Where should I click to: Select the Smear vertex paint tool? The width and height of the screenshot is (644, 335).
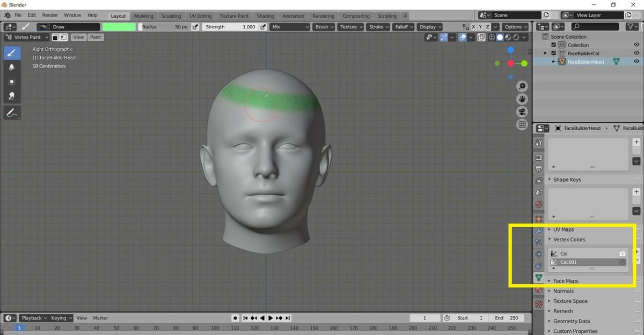[x=12, y=96]
